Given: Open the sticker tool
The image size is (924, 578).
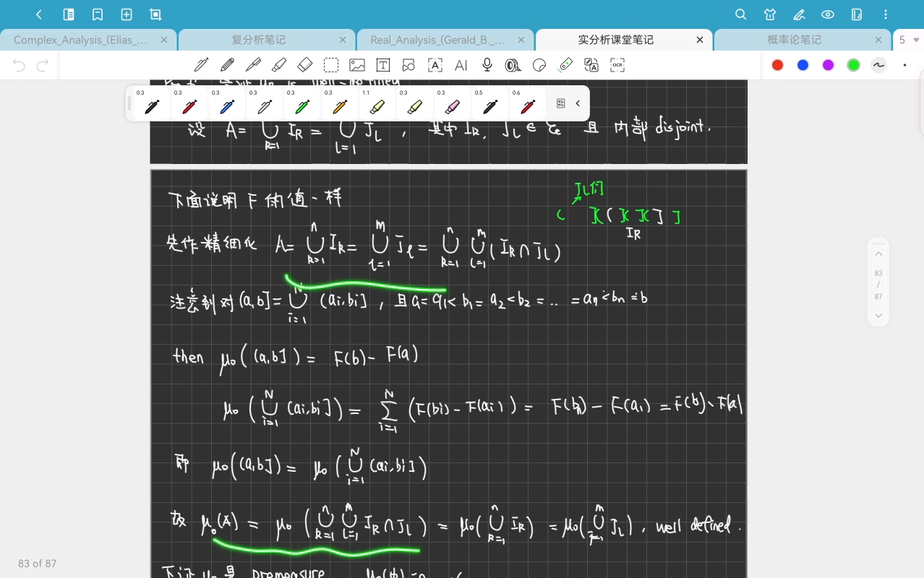Looking at the screenshot, I should pyautogui.click(x=539, y=65).
